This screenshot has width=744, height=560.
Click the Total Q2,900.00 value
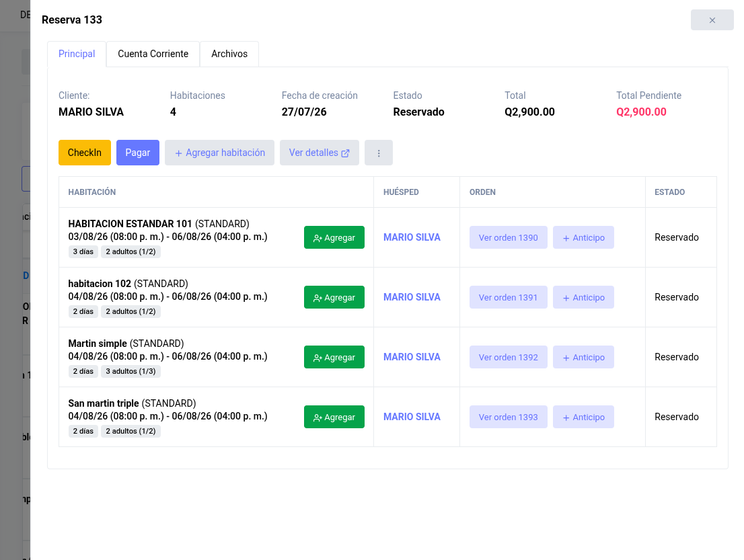coord(529,112)
